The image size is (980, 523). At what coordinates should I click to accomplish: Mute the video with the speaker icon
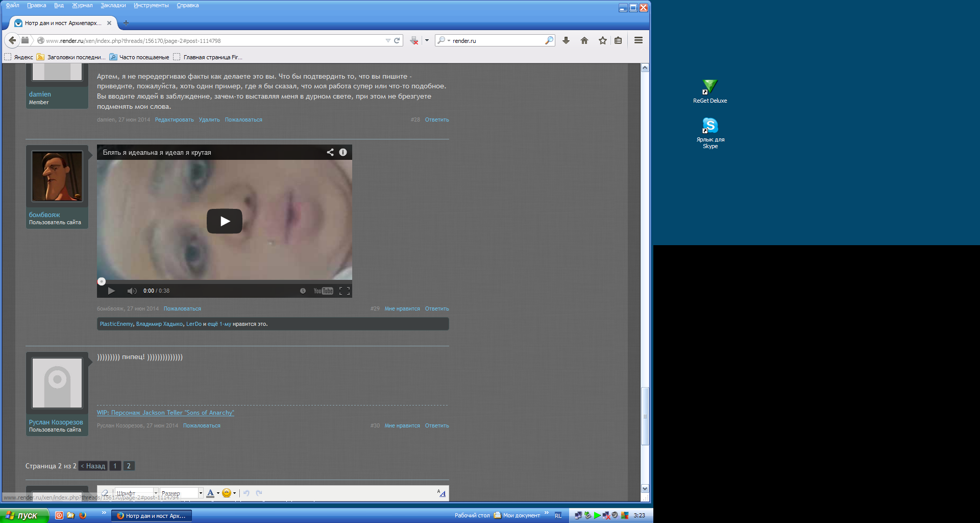pyautogui.click(x=132, y=291)
